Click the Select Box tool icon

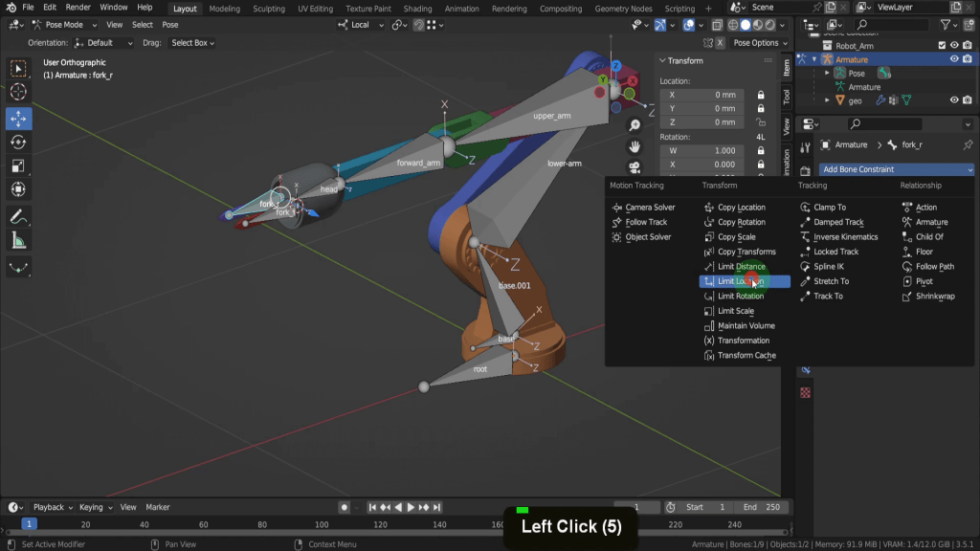(x=18, y=68)
